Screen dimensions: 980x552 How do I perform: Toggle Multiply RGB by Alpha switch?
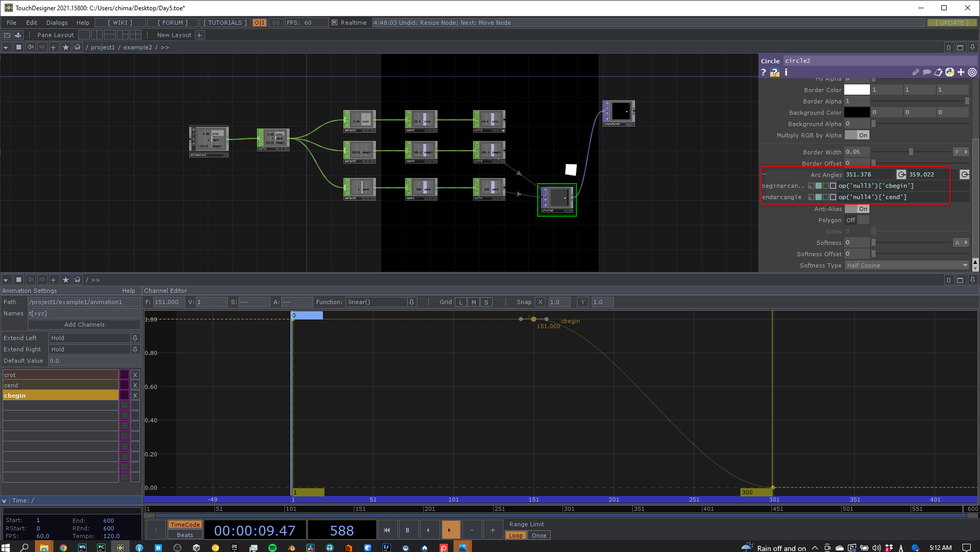(857, 135)
